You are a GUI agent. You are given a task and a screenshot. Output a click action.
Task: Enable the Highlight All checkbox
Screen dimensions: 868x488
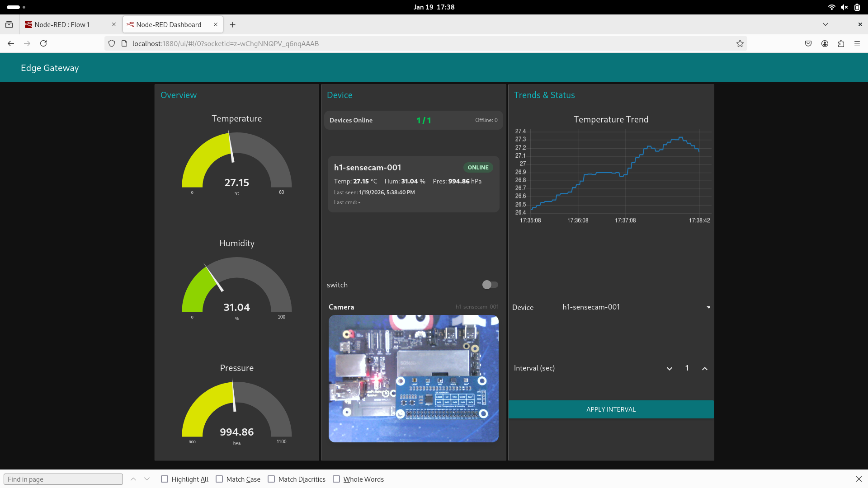tap(165, 479)
